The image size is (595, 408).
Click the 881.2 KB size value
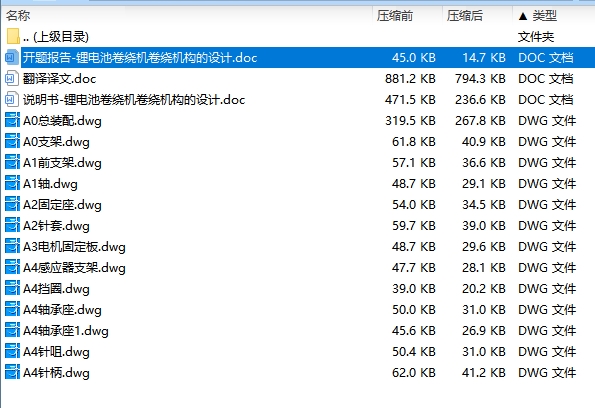(x=410, y=79)
